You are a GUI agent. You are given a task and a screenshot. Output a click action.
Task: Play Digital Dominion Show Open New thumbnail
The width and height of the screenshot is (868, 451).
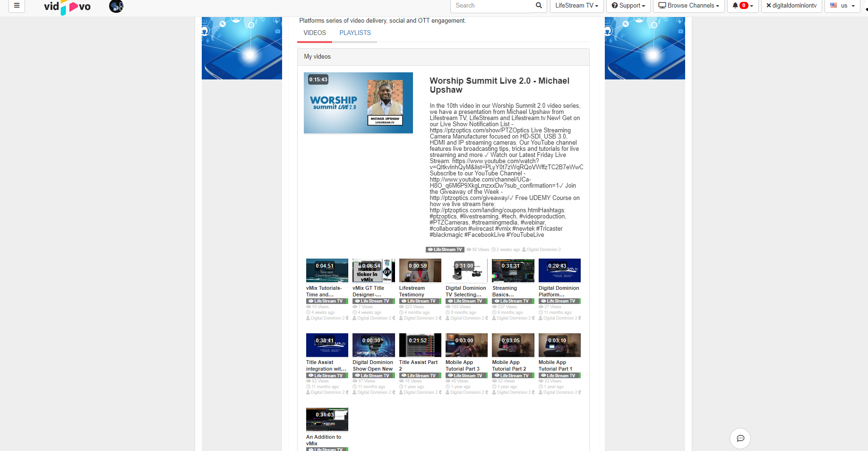[x=373, y=345]
